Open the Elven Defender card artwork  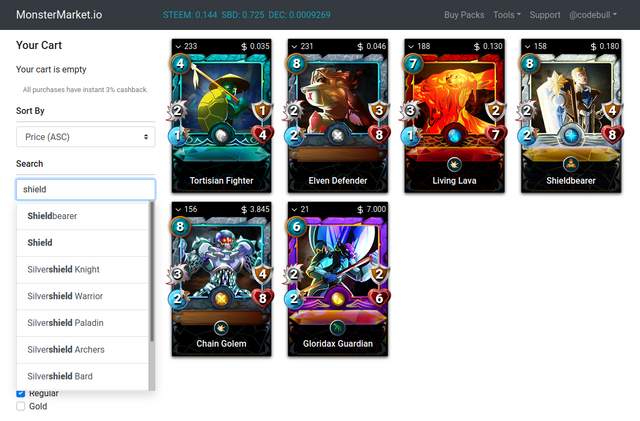[338, 98]
